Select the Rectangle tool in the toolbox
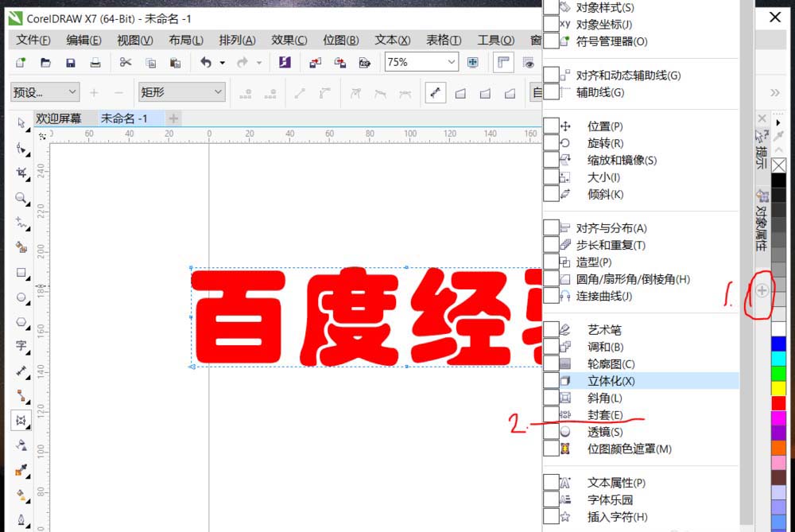This screenshot has width=795, height=532. [x=21, y=273]
